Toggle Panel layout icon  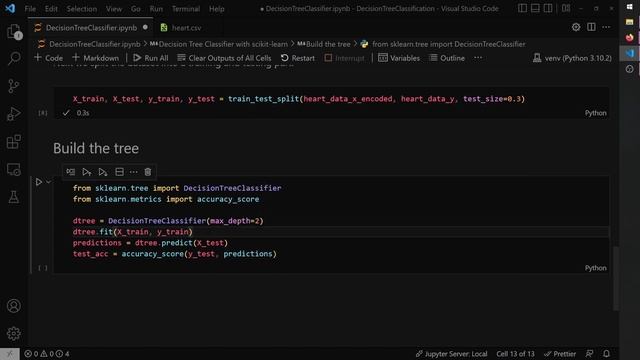(535, 8)
